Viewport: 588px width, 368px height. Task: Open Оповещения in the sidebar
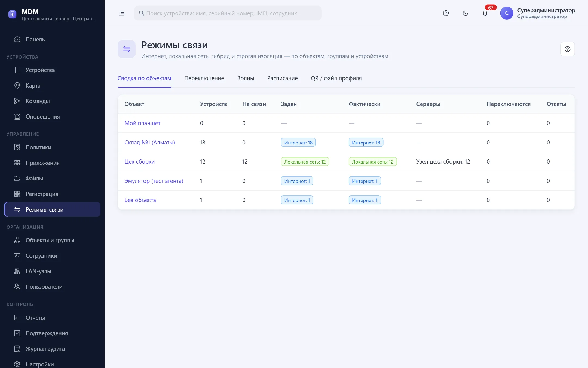tap(52, 117)
